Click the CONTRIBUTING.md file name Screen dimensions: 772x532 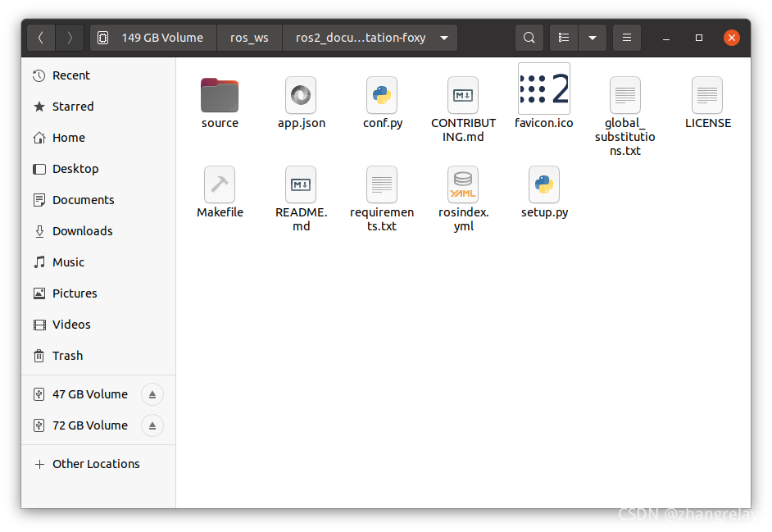tap(463, 130)
